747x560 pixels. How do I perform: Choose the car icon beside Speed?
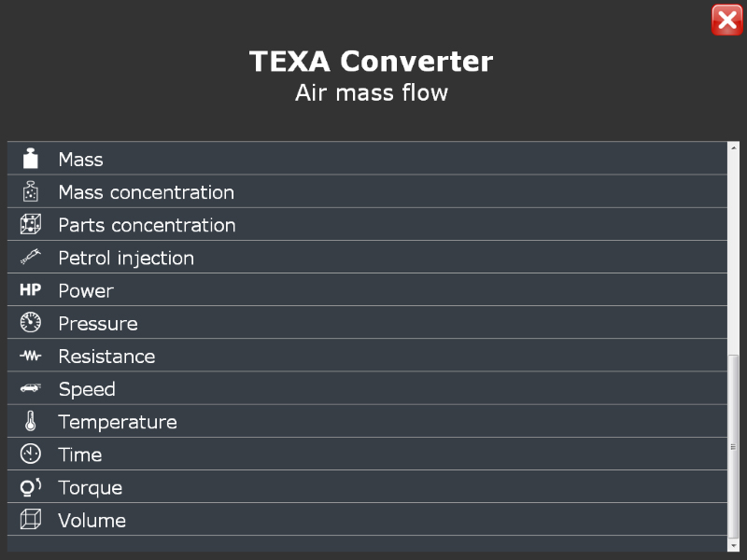point(31,388)
